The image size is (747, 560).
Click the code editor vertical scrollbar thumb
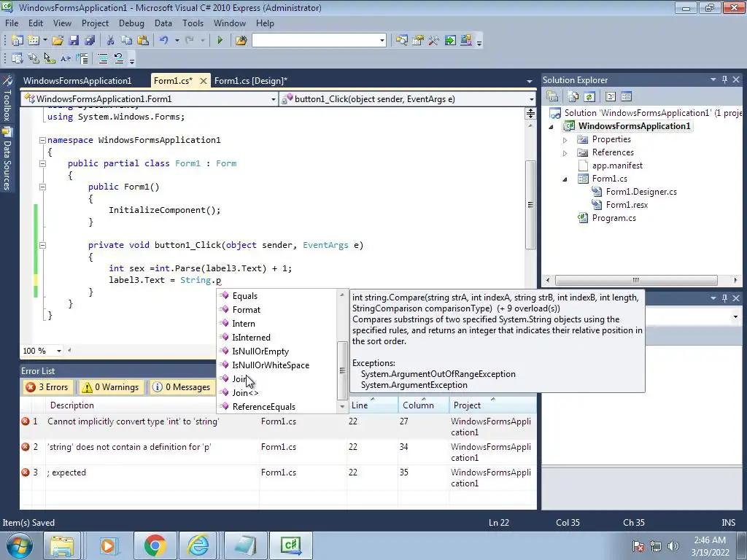coord(530,205)
